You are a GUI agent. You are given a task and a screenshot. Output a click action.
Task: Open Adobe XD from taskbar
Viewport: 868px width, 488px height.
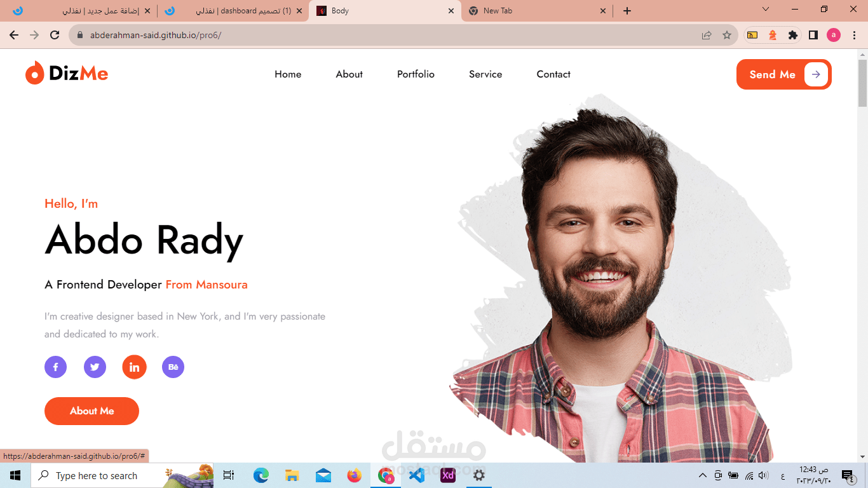(448, 475)
